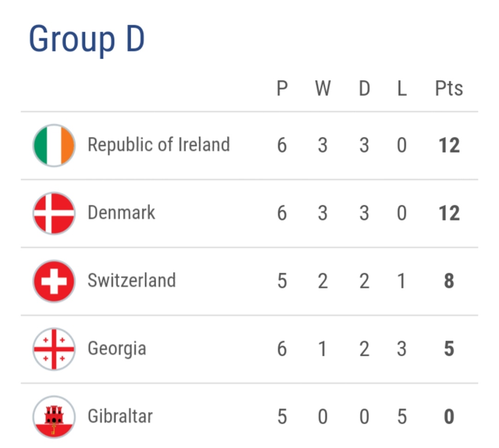Click the Republic of Ireland flag icon
This screenshot has width=499, height=448.
coord(54,145)
